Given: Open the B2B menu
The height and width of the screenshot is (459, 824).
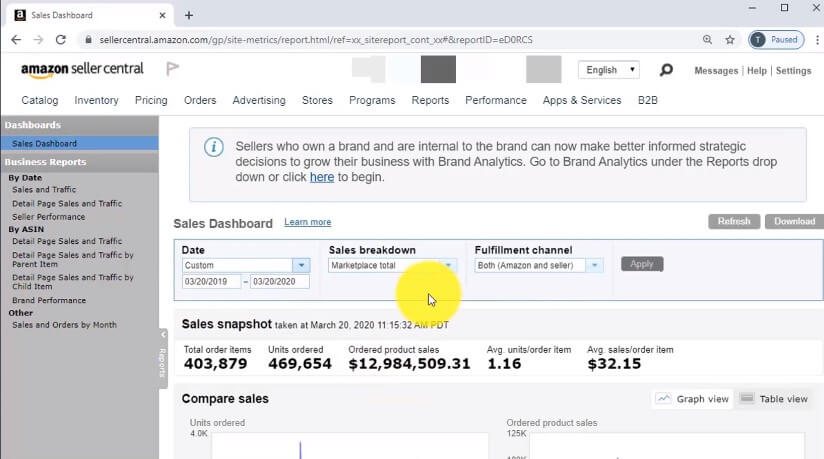Looking at the screenshot, I should [x=647, y=100].
